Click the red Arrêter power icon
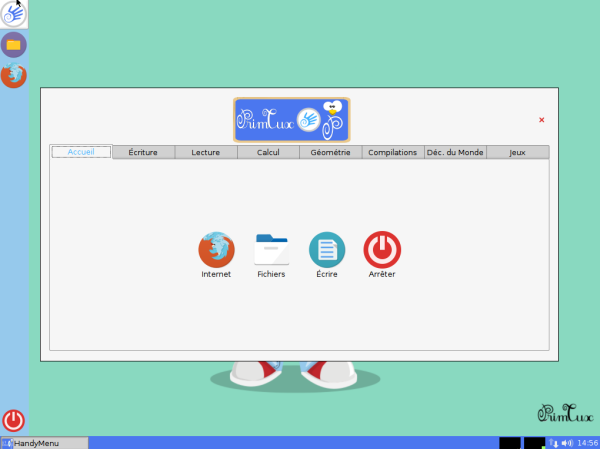The image size is (600, 449). click(x=382, y=250)
